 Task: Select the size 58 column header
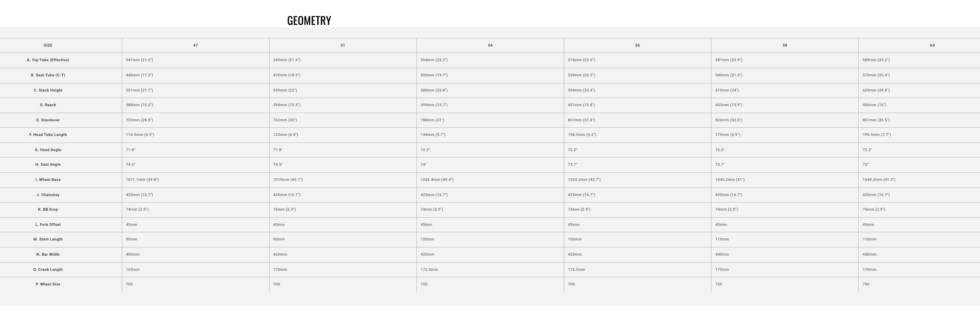785,45
